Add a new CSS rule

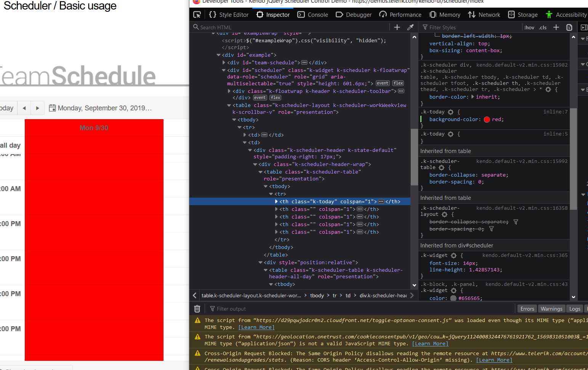(x=556, y=27)
